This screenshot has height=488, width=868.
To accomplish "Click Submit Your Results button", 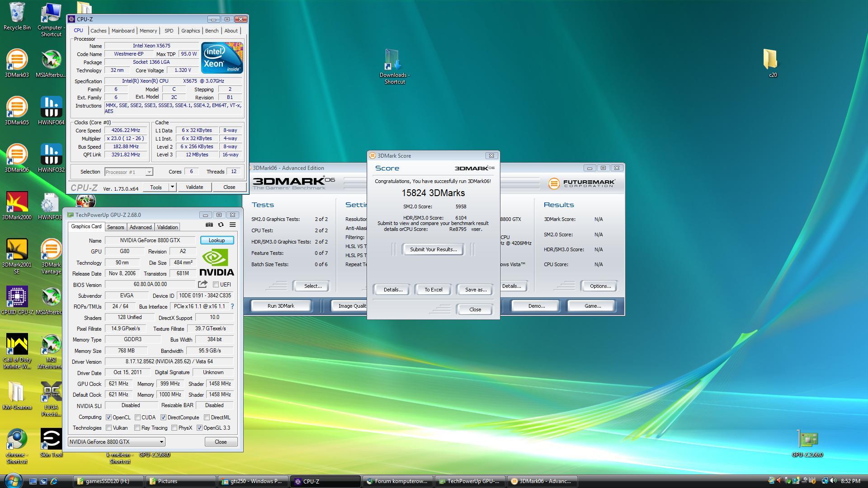I will coord(433,249).
